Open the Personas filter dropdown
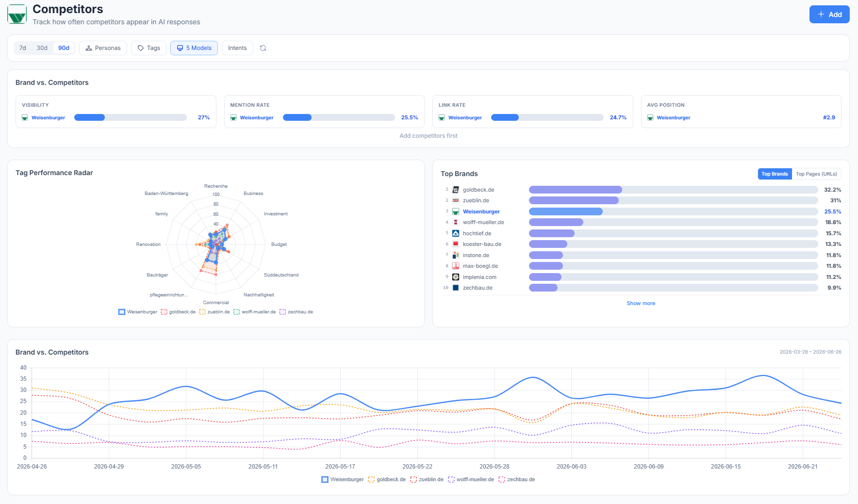 103,48
